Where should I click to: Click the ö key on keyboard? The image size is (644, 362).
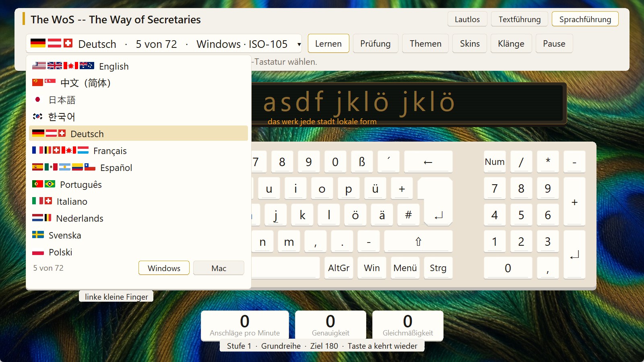(x=355, y=215)
